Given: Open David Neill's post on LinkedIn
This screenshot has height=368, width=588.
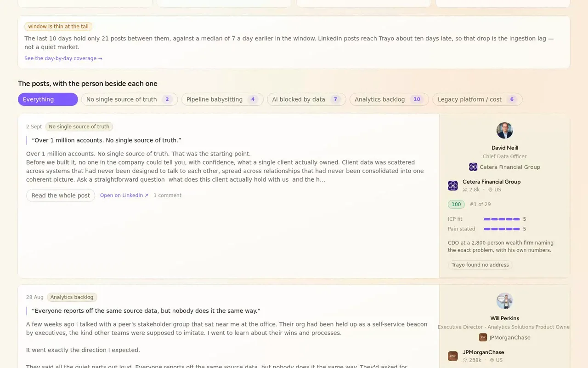Looking at the screenshot, I should 124,195.
